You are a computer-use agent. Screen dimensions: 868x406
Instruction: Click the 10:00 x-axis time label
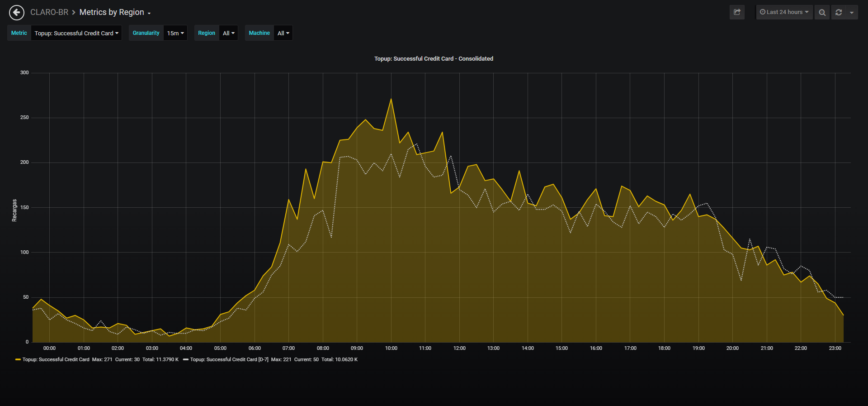[x=391, y=349]
